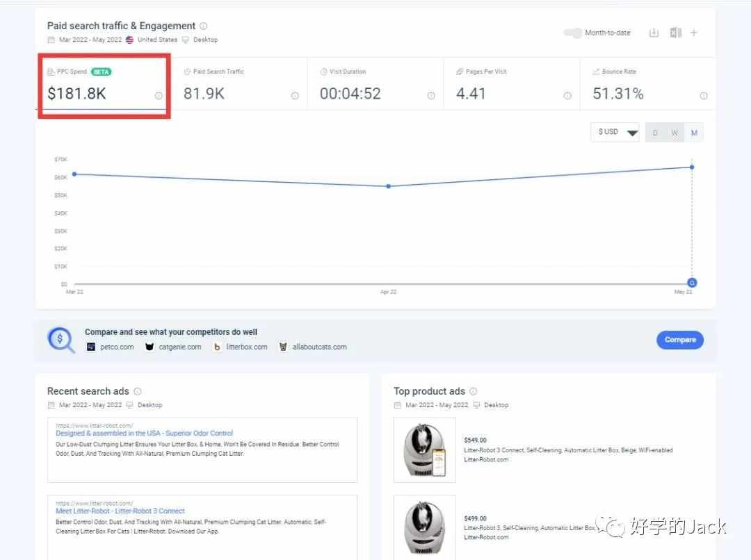
Task: Click the Apr 22 data point on chart
Action: [389, 186]
